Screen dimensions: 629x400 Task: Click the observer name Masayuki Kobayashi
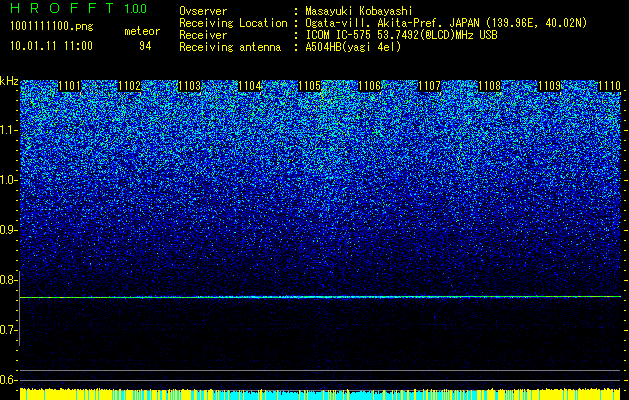pyautogui.click(x=359, y=11)
